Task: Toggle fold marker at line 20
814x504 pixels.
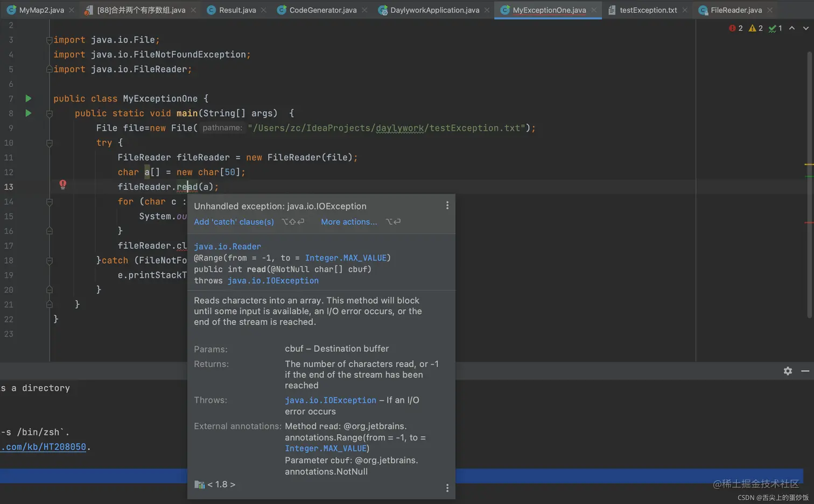Action: [50, 289]
